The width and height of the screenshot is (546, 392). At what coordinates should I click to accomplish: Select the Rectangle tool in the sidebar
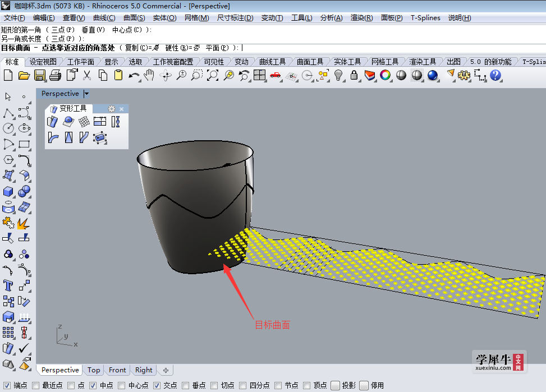coord(24,144)
